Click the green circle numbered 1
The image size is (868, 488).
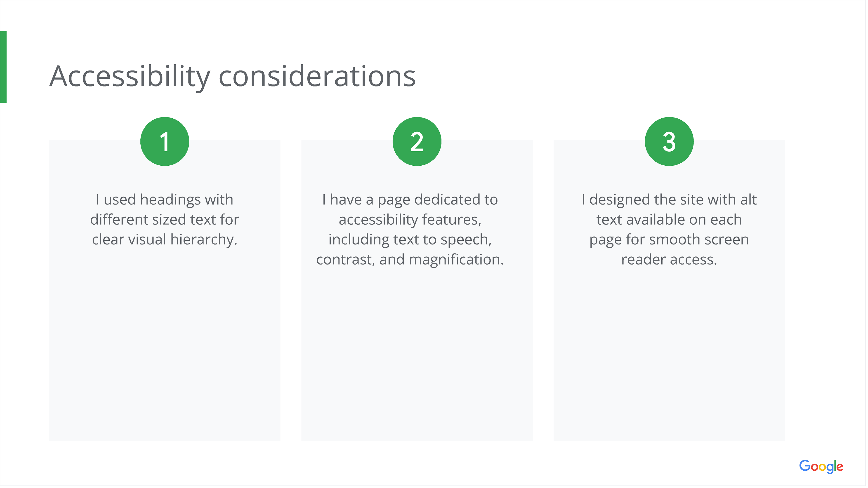pyautogui.click(x=165, y=141)
